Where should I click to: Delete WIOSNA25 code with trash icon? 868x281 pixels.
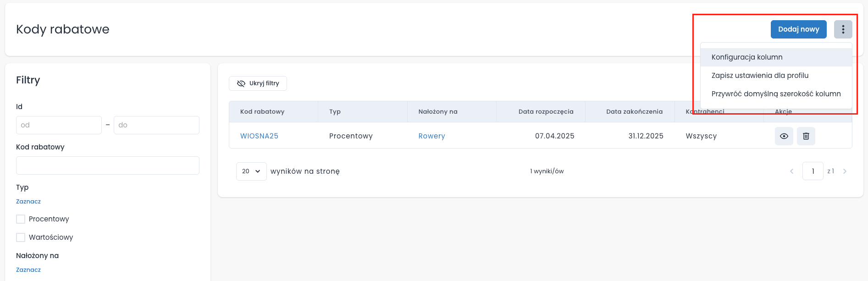pyautogui.click(x=806, y=136)
